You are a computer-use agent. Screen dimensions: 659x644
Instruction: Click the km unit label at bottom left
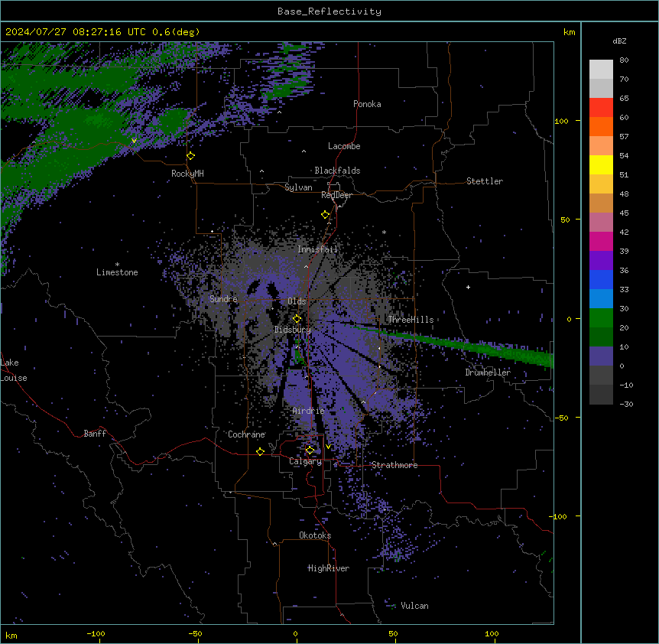click(x=11, y=635)
